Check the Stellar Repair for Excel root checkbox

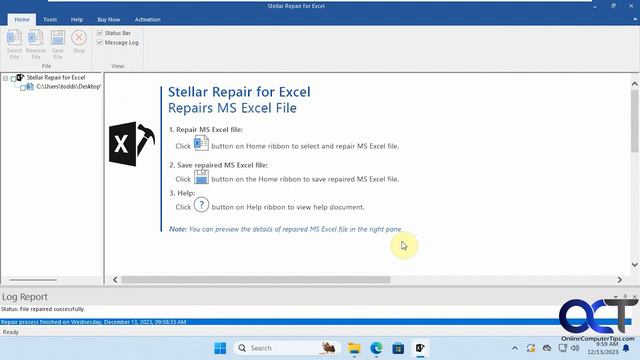point(13,78)
